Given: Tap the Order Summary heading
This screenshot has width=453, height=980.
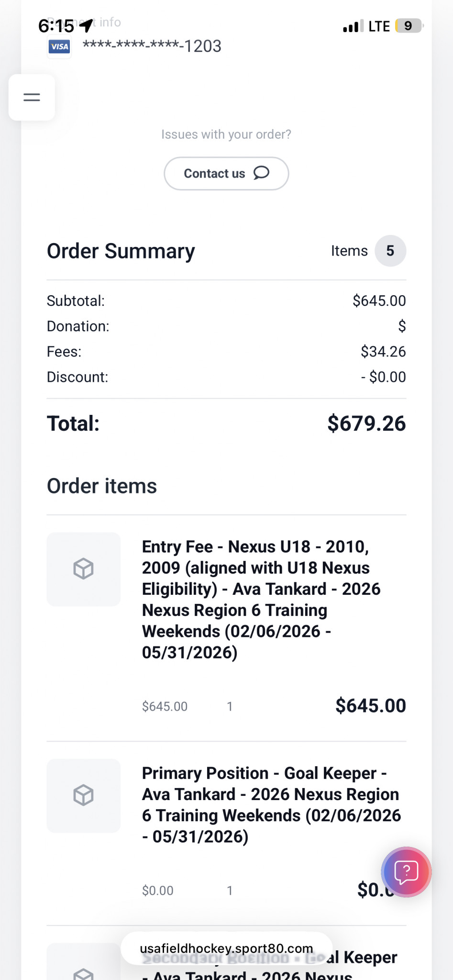Looking at the screenshot, I should coord(121,251).
